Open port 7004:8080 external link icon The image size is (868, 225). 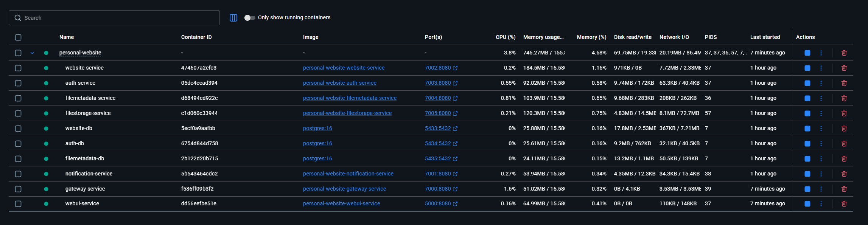[x=455, y=98]
